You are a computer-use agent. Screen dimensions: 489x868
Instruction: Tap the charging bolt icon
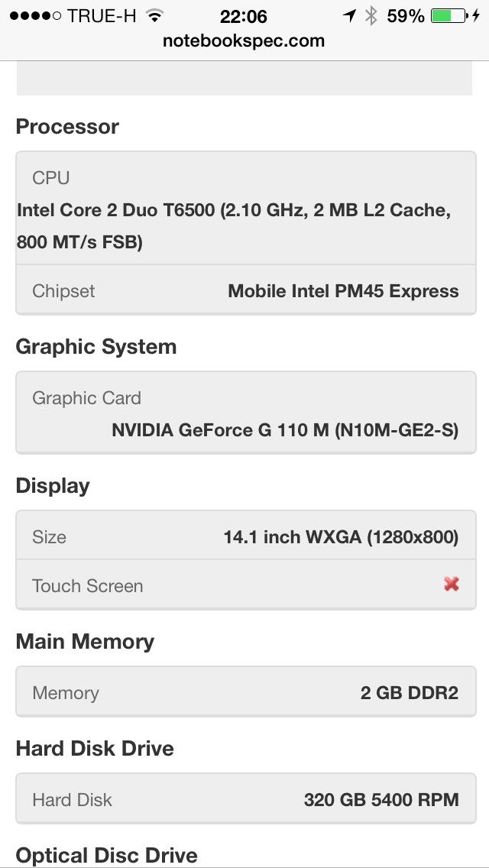[476, 15]
